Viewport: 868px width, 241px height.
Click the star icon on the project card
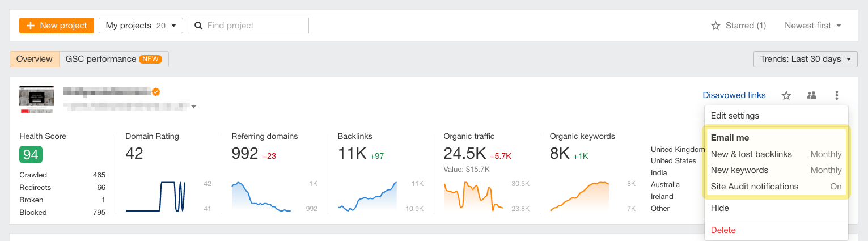pos(786,95)
